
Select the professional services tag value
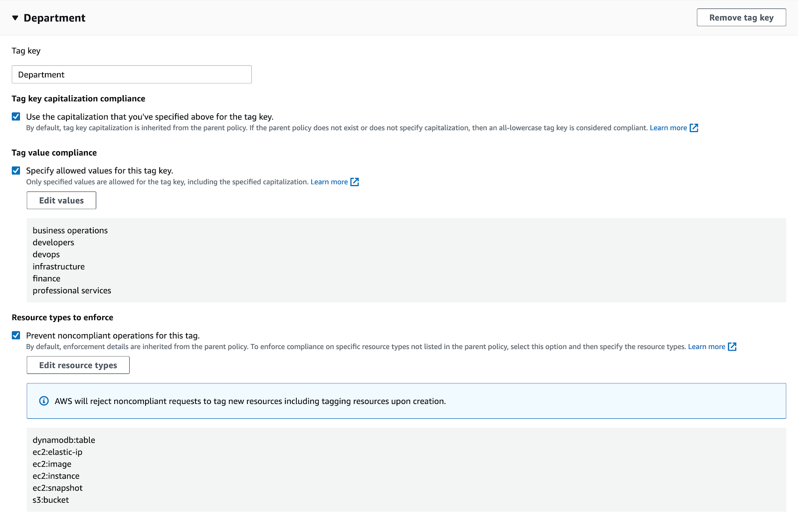click(x=72, y=291)
